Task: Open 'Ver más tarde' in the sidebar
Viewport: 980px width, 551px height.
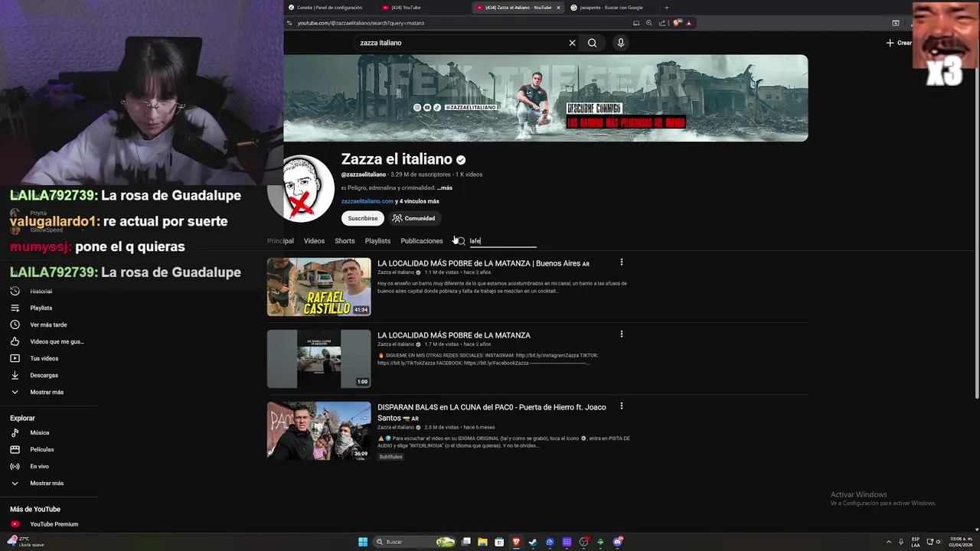Action: coord(48,325)
